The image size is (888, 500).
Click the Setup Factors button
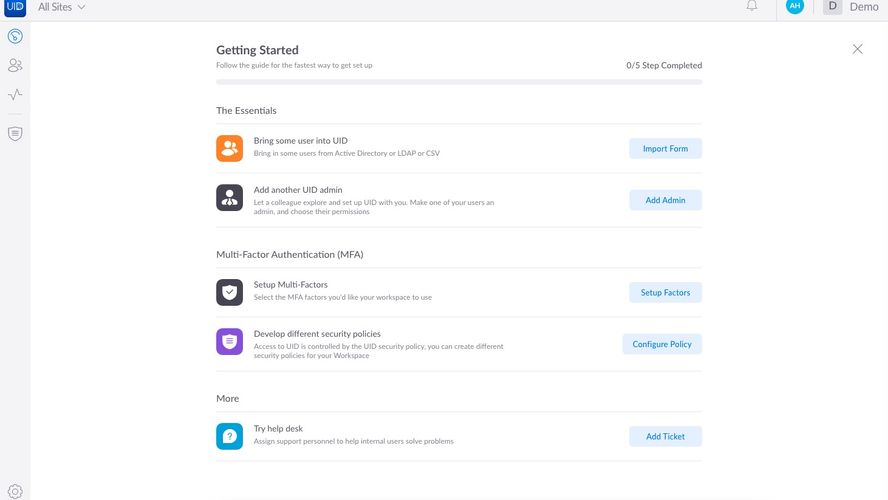point(665,292)
